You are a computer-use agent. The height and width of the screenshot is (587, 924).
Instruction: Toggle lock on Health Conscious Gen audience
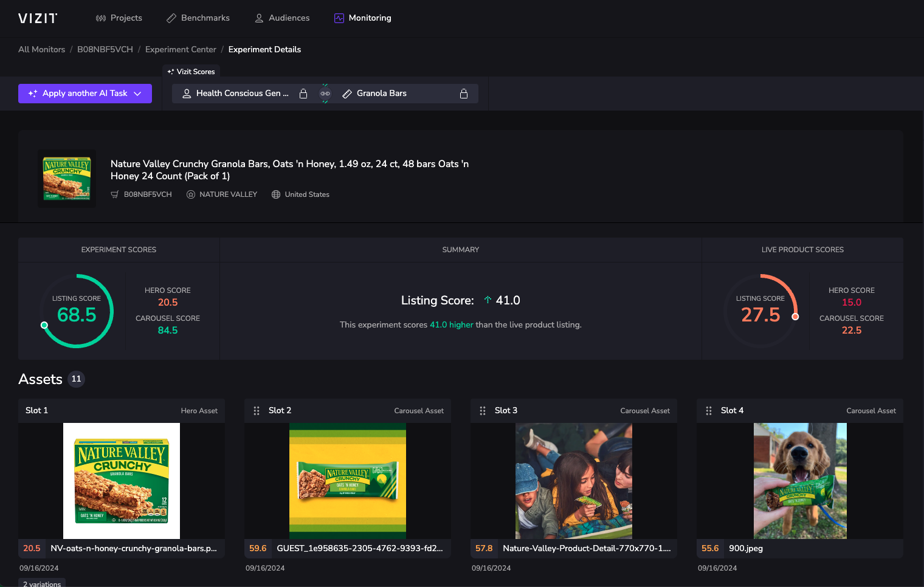303,94
